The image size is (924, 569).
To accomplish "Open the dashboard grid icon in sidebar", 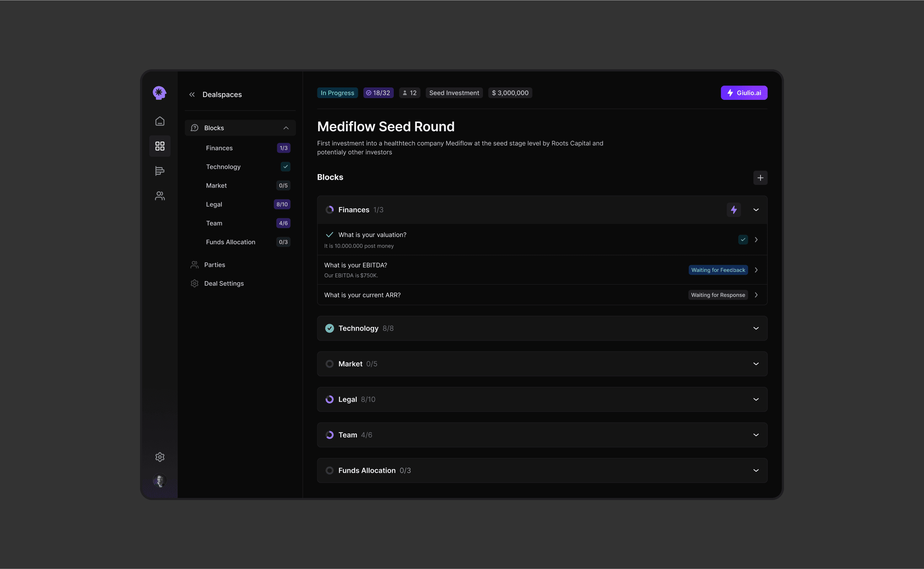I will coord(160,146).
